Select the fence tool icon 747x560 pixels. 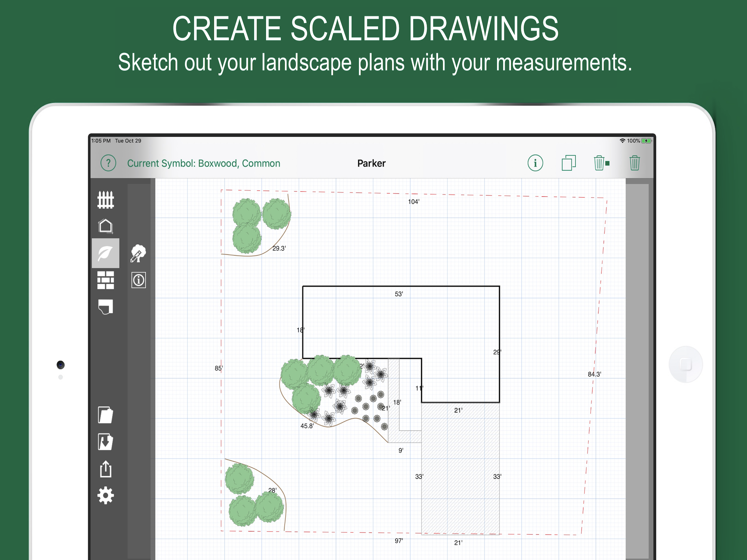click(105, 200)
